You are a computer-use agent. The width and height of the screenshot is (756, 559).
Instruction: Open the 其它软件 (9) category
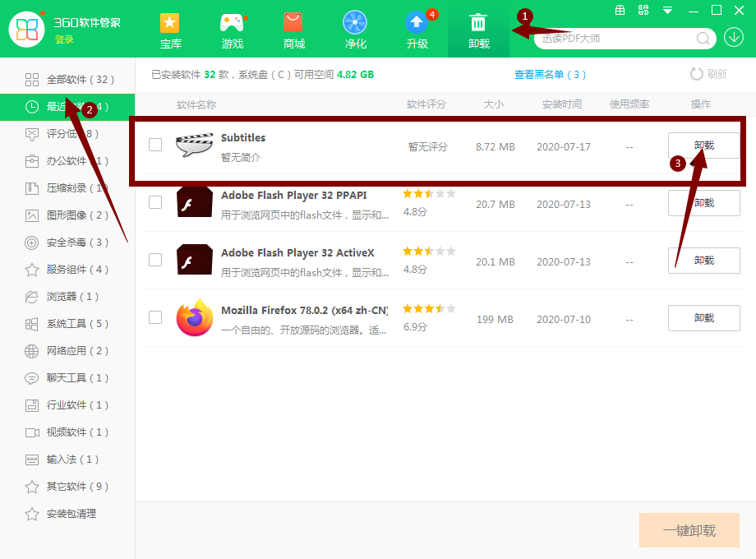[x=67, y=487]
